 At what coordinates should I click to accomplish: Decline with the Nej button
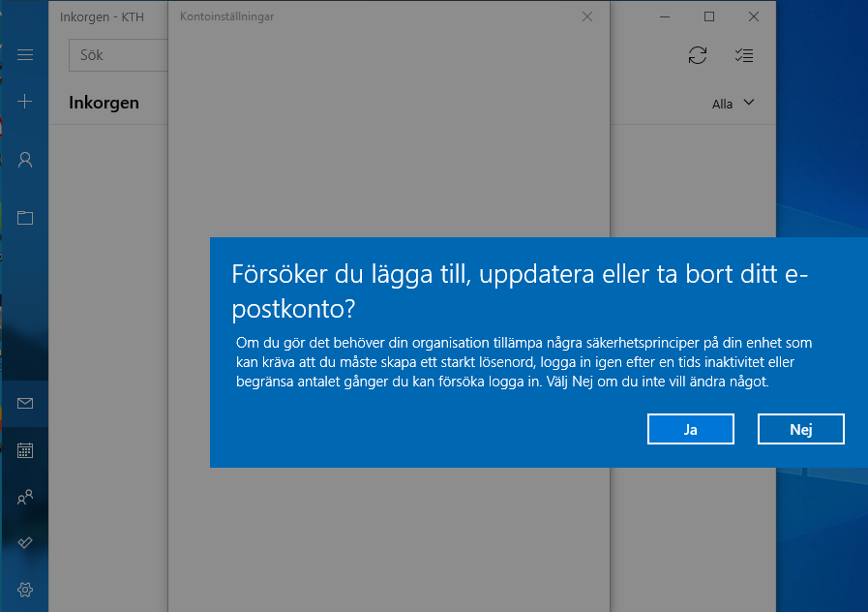(x=800, y=429)
